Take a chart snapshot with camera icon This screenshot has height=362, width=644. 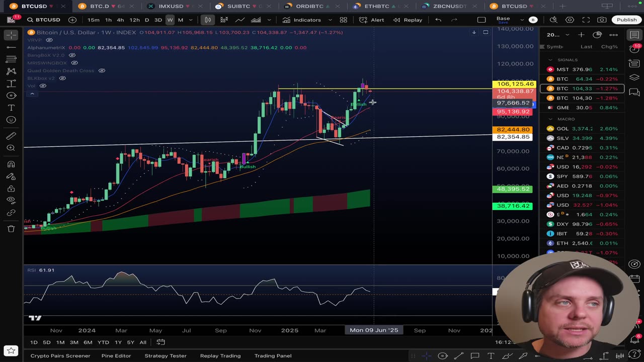tap(602, 20)
